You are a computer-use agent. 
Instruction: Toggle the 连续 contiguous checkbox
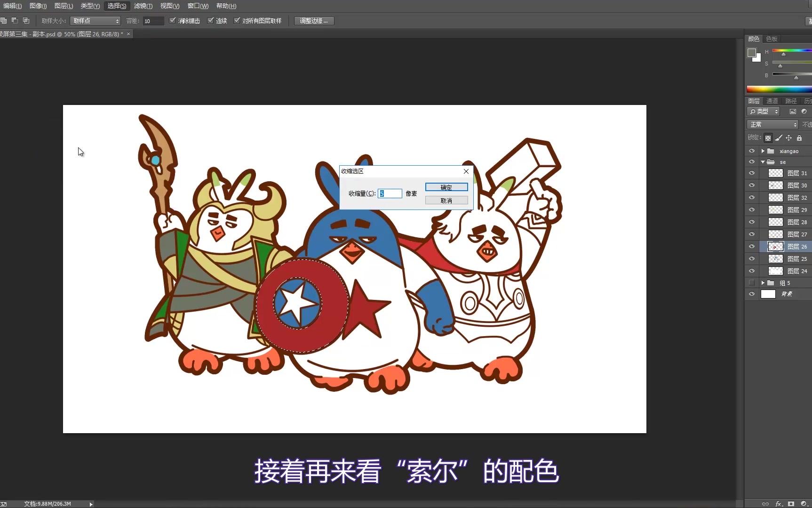click(x=211, y=21)
